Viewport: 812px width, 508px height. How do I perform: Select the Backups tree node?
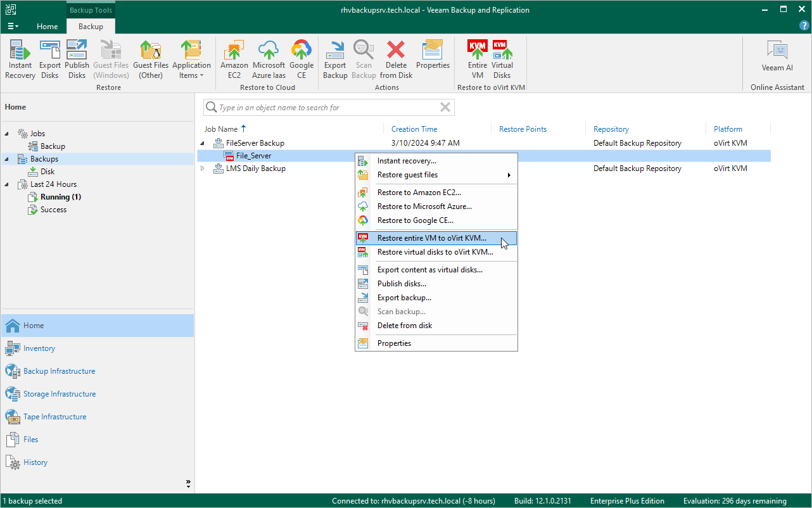(x=44, y=159)
